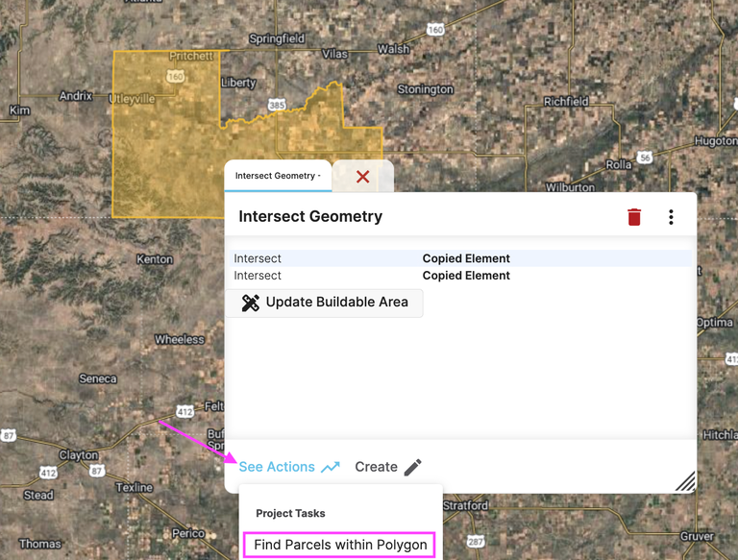
Task: Click the pencil icon beside Create
Action: pyautogui.click(x=412, y=467)
